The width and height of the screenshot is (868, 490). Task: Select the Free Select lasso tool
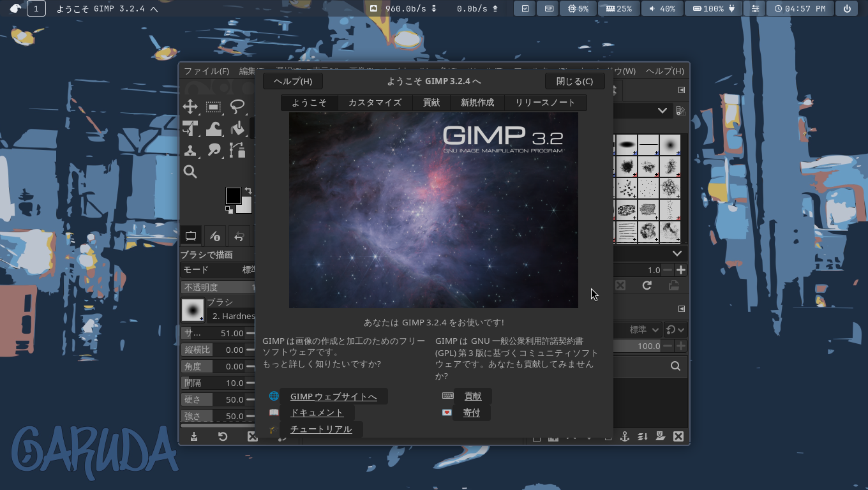(237, 107)
